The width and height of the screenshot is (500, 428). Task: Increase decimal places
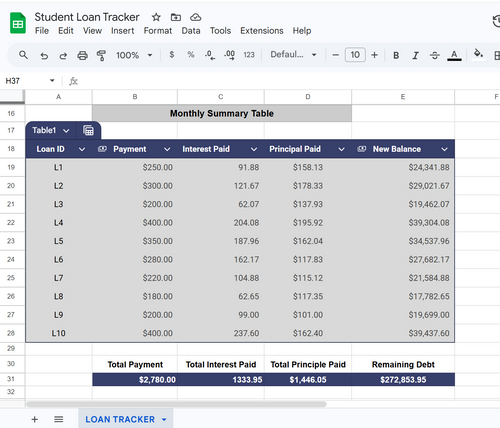(230, 55)
